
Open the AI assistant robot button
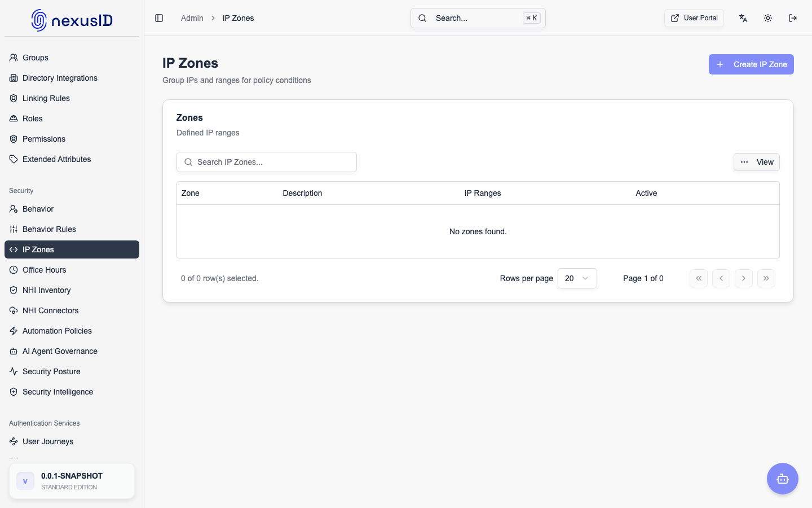point(783,479)
